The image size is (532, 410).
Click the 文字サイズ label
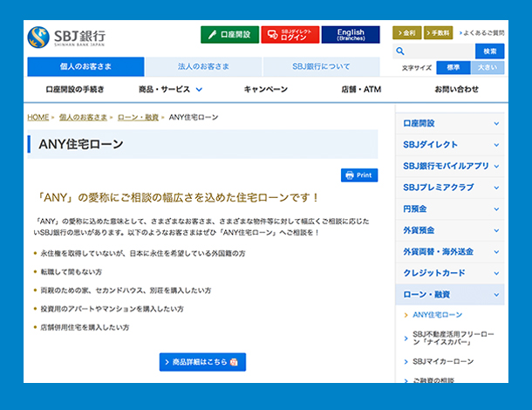click(417, 68)
